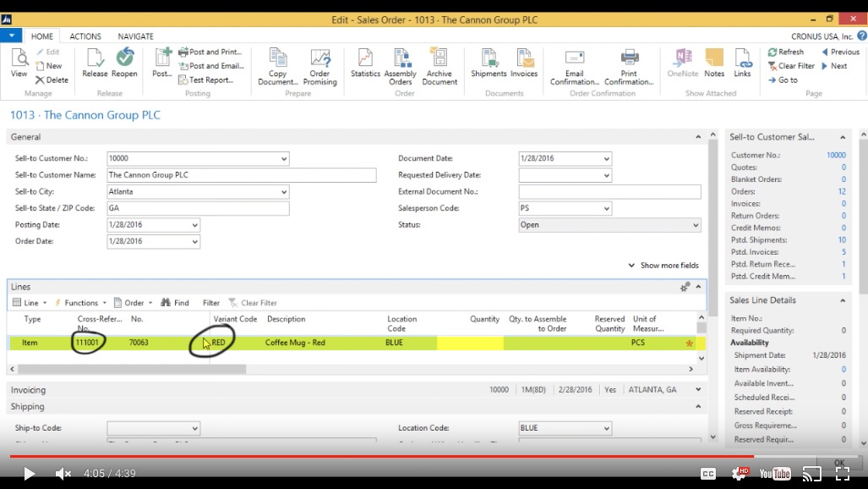Click Print Confirmation

point(629,67)
